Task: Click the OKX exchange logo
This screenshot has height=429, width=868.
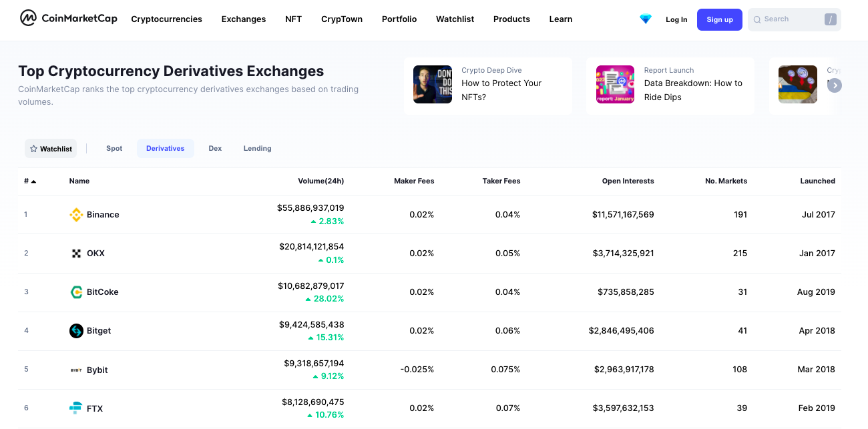Action: point(76,254)
